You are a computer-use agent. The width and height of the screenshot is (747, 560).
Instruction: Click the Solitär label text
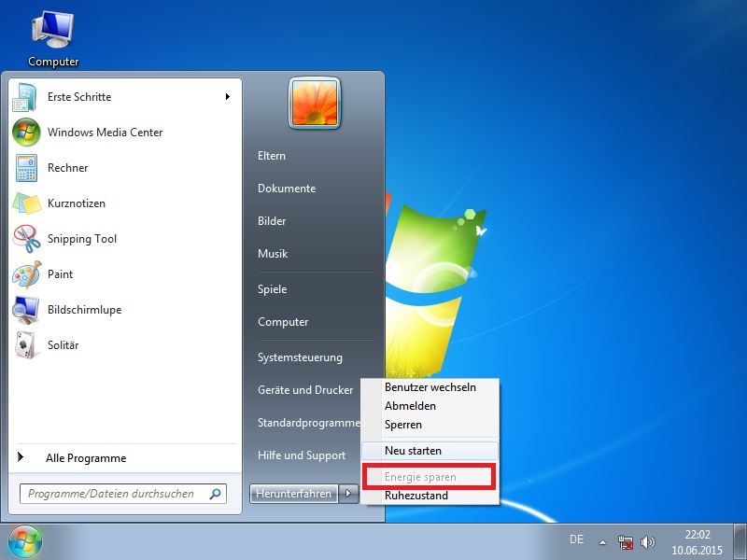[63, 344]
